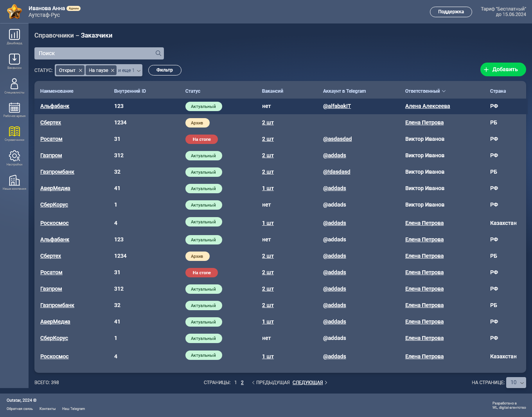Click the Поддержка support button
Viewport: 532px width, 417px height.
(451, 12)
